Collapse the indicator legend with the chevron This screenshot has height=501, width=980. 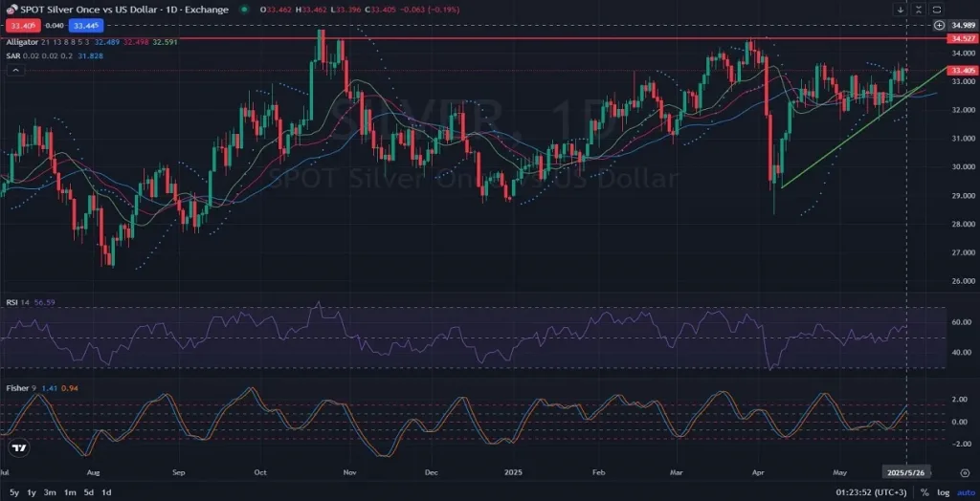(x=15, y=71)
